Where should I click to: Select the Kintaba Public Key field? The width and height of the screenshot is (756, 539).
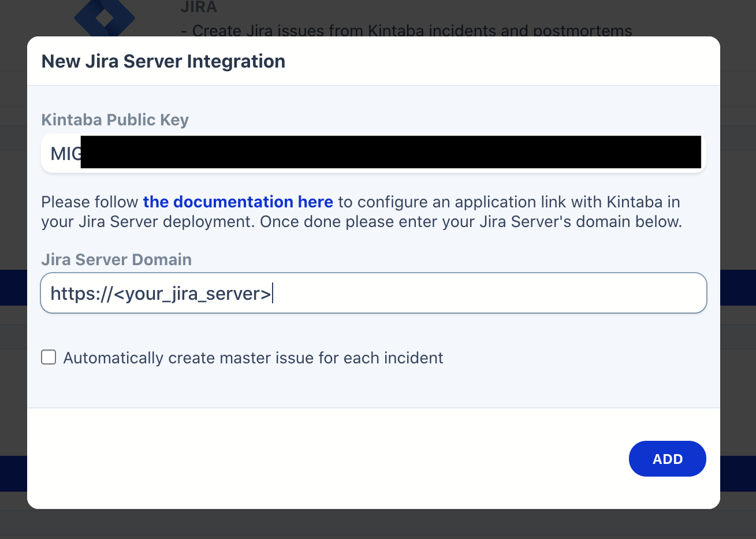(374, 153)
